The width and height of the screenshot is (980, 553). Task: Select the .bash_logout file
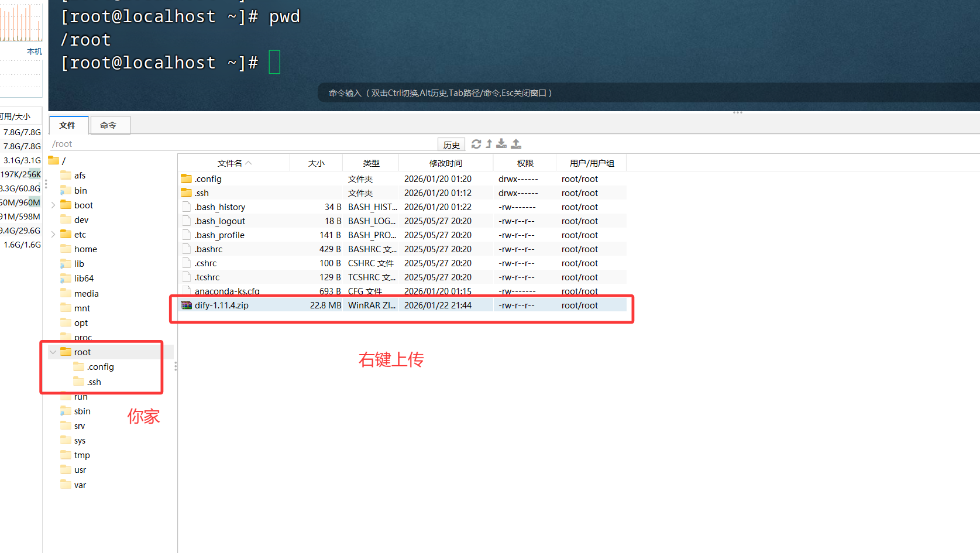403,221
